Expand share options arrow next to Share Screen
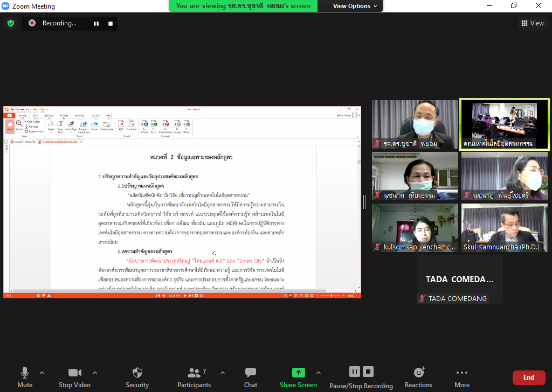Image resolution: width=552 pixels, height=392 pixels. pyautogui.click(x=319, y=372)
